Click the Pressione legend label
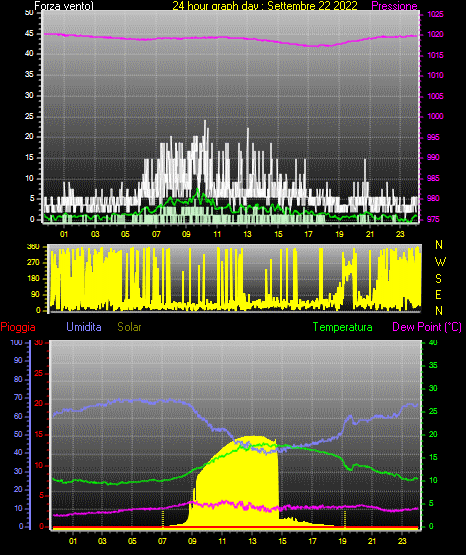Viewport: 466px width, 555px height. point(394,6)
